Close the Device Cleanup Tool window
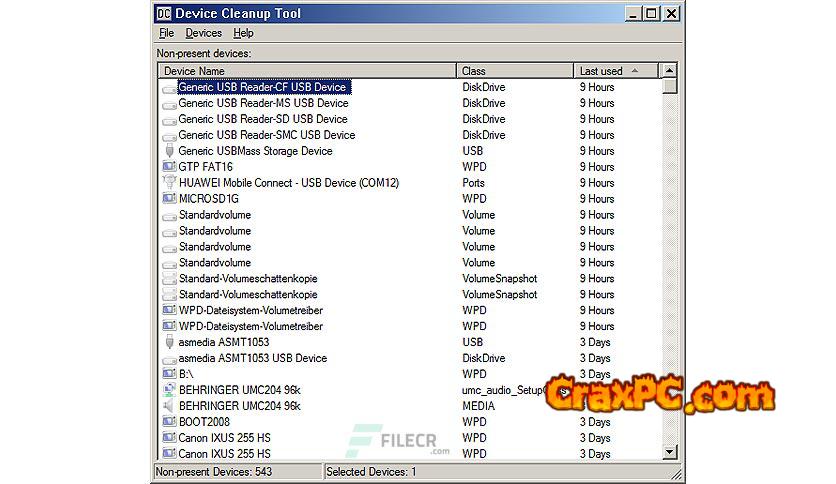This screenshot has height=484, width=836. [671, 13]
